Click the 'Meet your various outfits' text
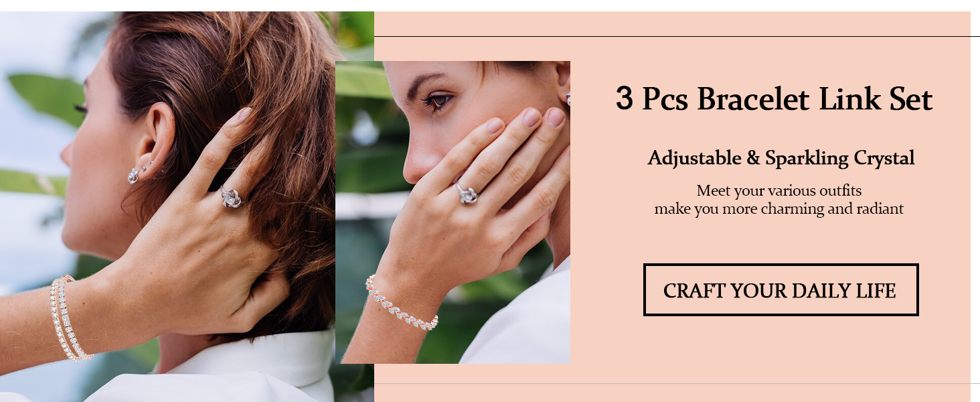 tap(779, 190)
